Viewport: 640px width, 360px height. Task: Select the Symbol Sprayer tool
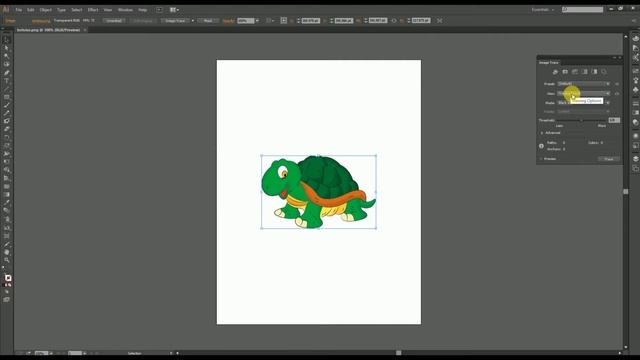click(x=7, y=219)
